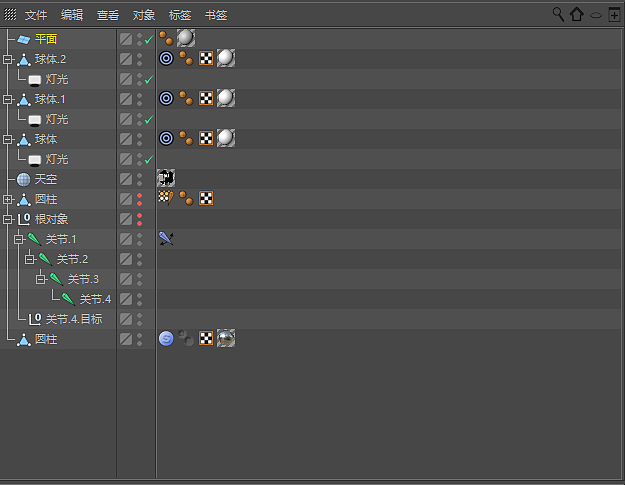This screenshot has width=625, height=485.
Task: Select the 关节.4.目标 null object
Action: 74,319
